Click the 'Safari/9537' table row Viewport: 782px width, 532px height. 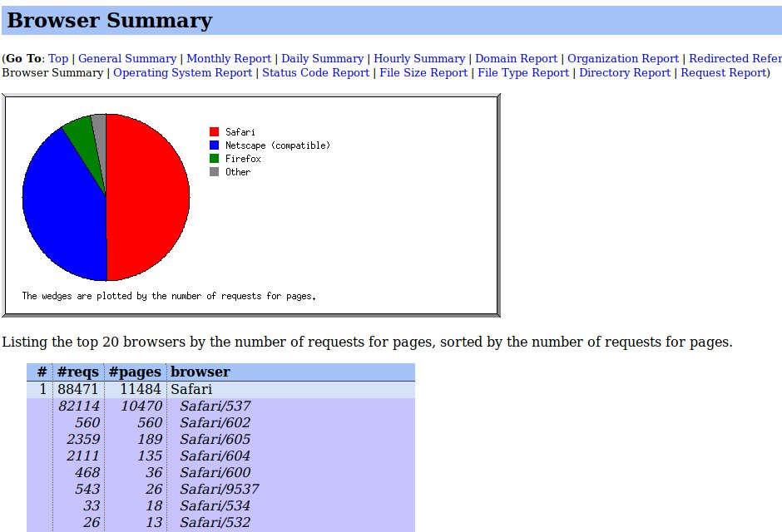pyautogui.click(x=220, y=489)
